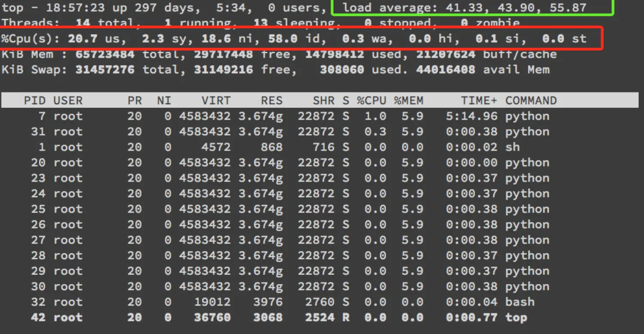The height and width of the screenshot is (334, 644).
Task: Click the SHR value 2524
Action: tap(320, 317)
